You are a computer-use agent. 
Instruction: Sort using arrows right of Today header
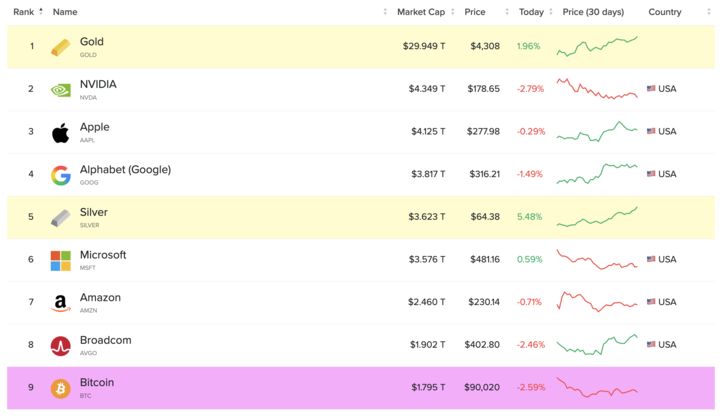[551, 12]
